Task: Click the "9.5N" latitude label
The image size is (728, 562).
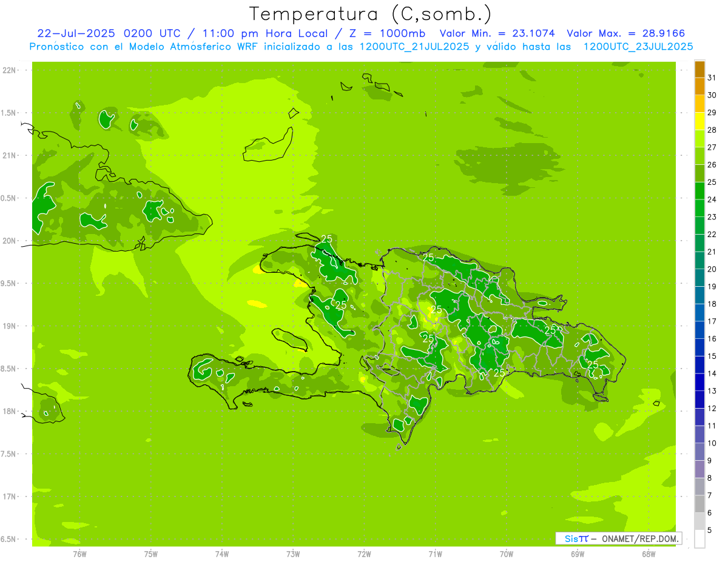Action: (x=8, y=283)
